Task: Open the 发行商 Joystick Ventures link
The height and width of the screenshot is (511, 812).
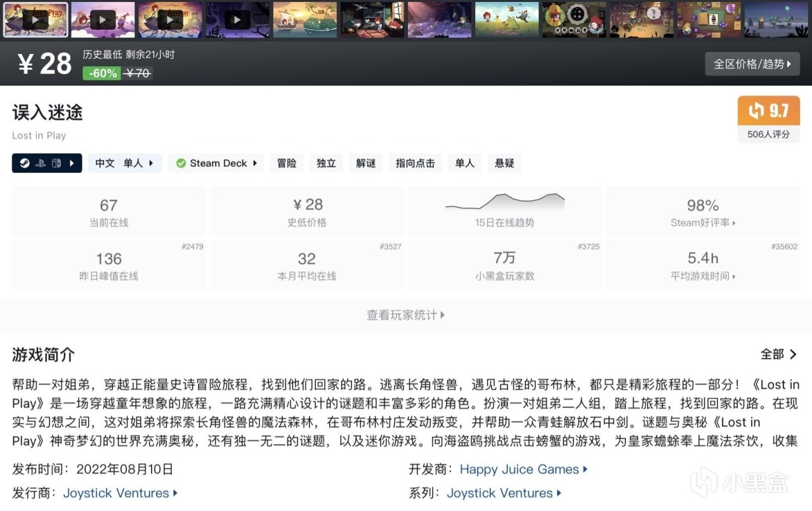Action: pyautogui.click(x=121, y=493)
